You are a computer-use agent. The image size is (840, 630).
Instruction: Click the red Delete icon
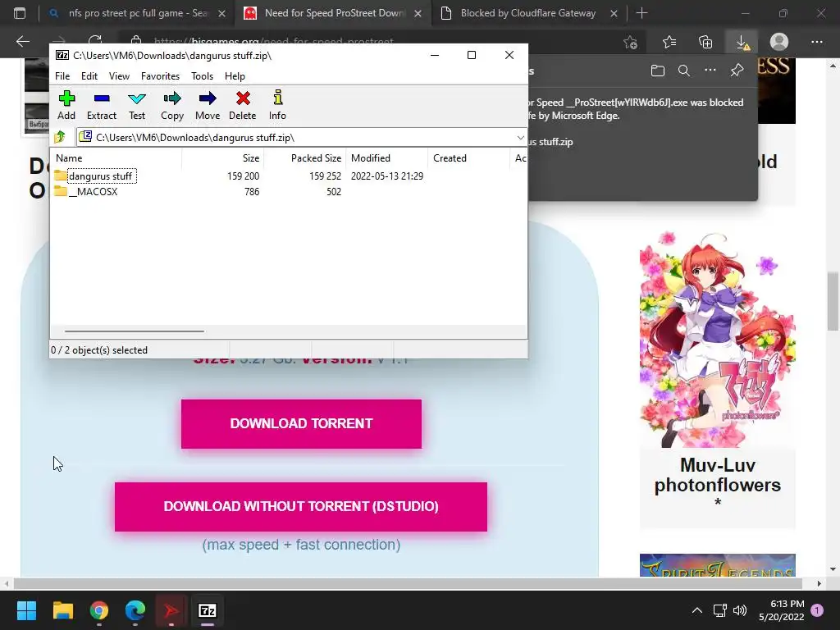243,105
